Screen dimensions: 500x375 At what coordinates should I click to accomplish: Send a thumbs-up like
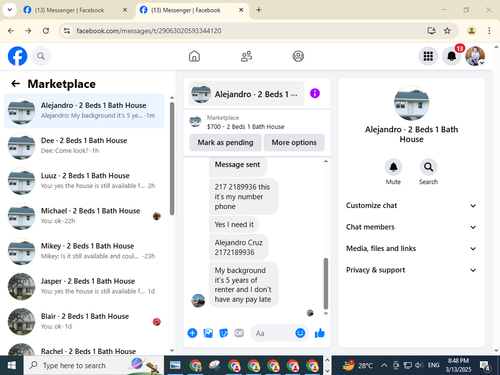[319, 333]
